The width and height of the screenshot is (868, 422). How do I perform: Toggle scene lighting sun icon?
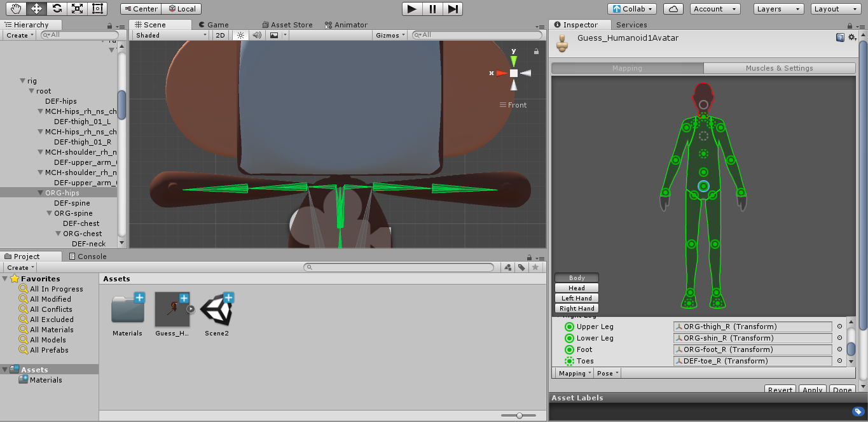(240, 36)
